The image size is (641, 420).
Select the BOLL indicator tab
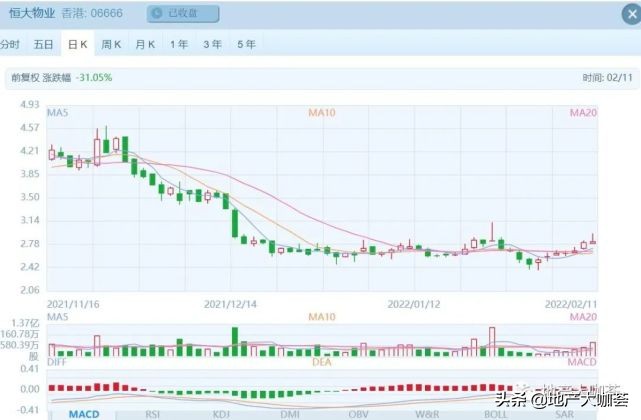(495, 414)
